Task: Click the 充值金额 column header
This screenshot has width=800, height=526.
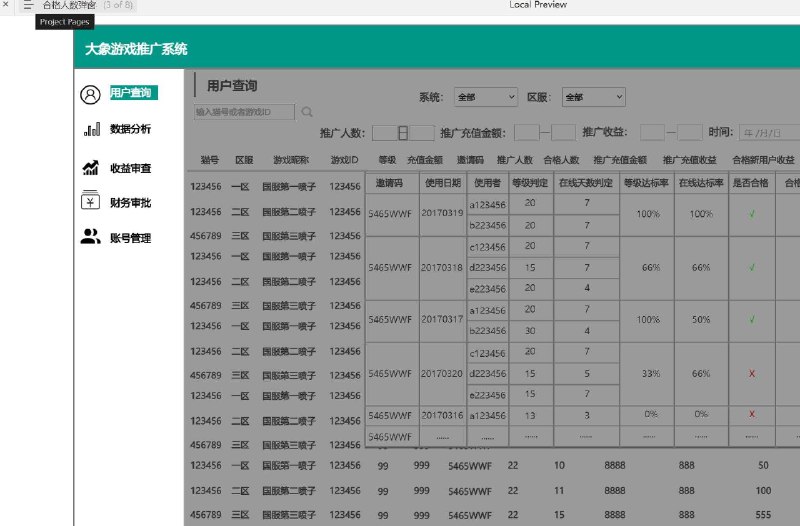Action: click(x=424, y=160)
